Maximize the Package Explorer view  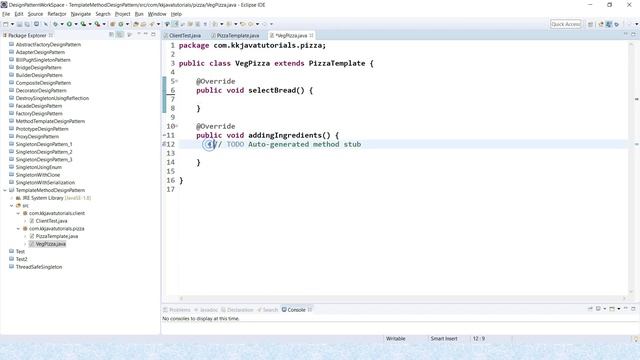tap(153, 35)
